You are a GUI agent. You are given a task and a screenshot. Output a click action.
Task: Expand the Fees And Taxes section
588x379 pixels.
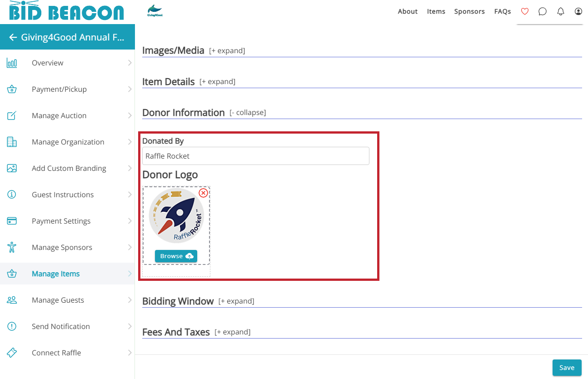tap(233, 332)
